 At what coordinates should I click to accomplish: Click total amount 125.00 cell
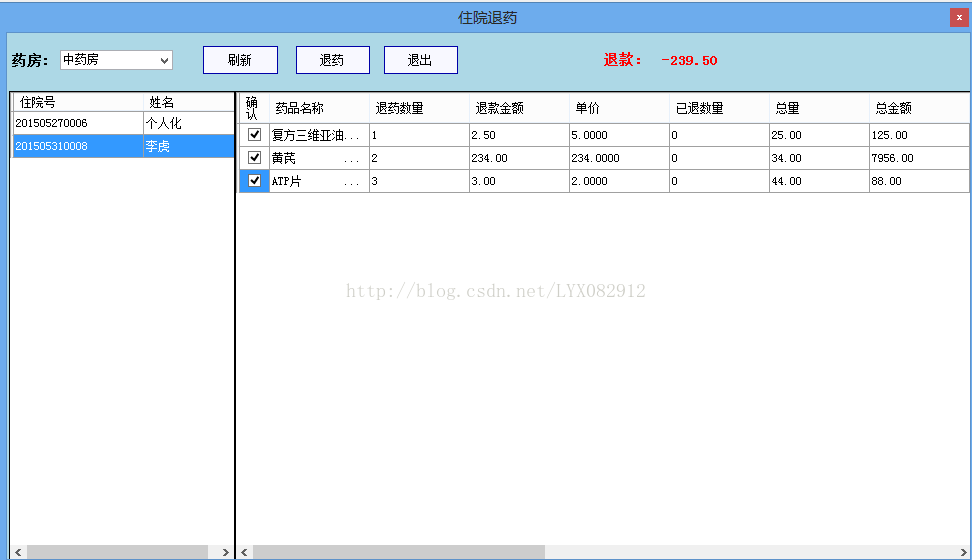click(919, 135)
